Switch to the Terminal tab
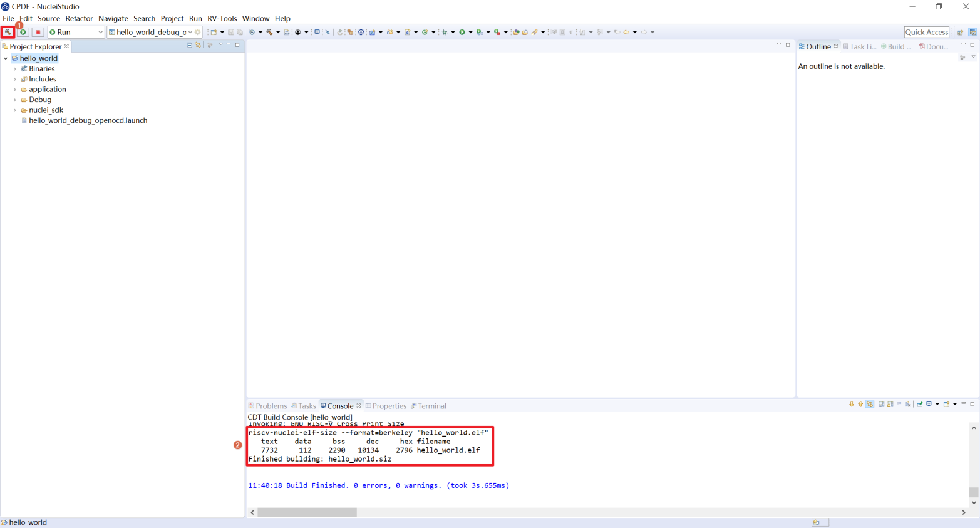980x528 pixels. (x=429, y=406)
